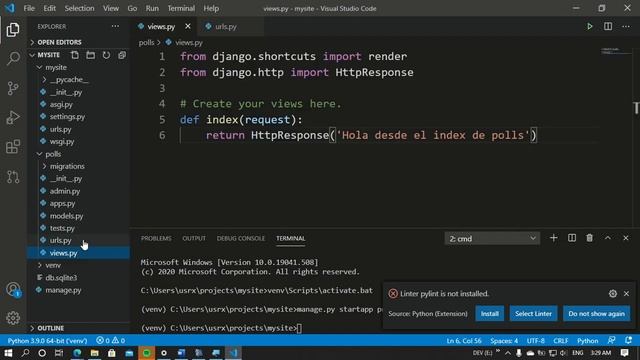Close the views.py editor tab
Image resolution: width=640 pixels, height=360 pixels.
click(x=188, y=27)
